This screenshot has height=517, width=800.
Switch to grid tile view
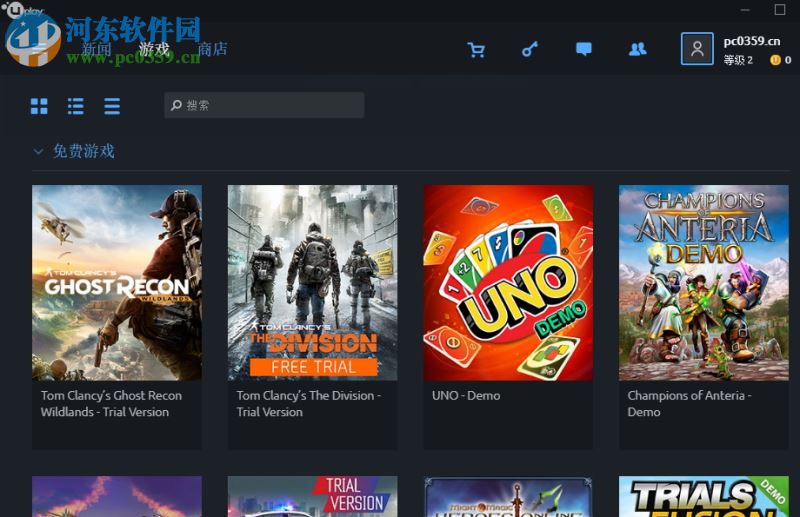39,106
